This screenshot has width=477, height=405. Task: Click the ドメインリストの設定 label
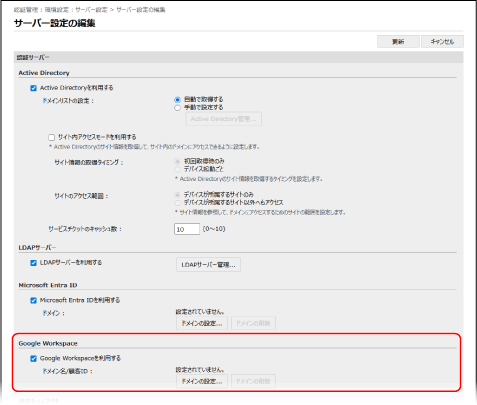click(68, 101)
